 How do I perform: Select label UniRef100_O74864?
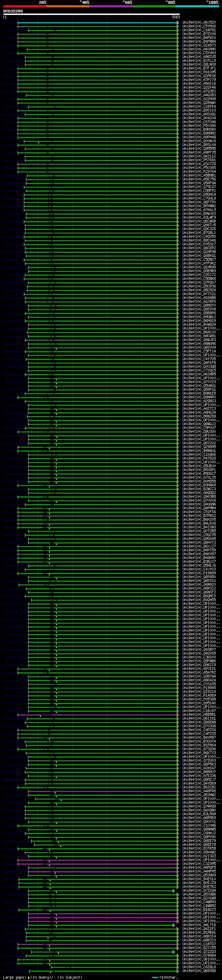199,955
